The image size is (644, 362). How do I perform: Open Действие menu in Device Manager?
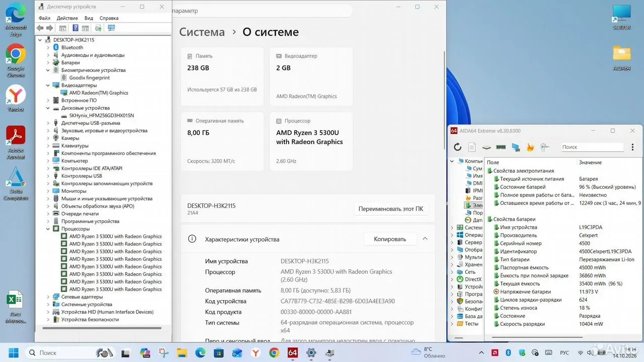click(x=67, y=18)
